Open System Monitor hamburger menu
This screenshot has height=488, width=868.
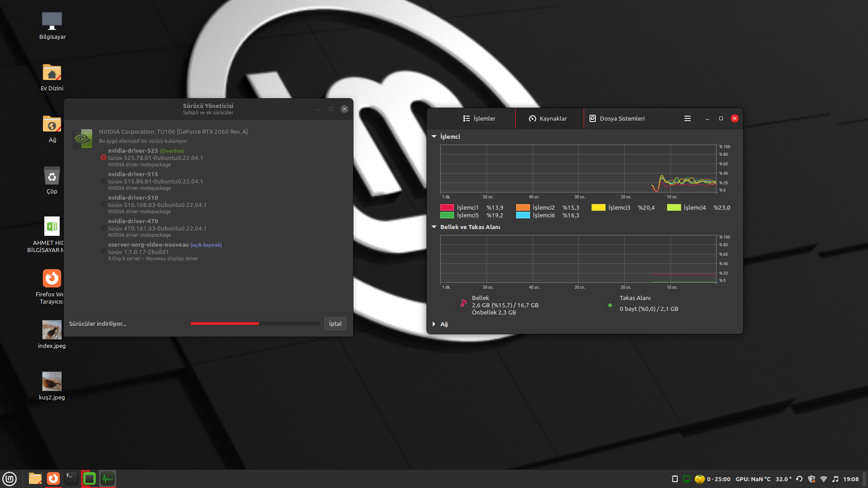[x=687, y=118]
